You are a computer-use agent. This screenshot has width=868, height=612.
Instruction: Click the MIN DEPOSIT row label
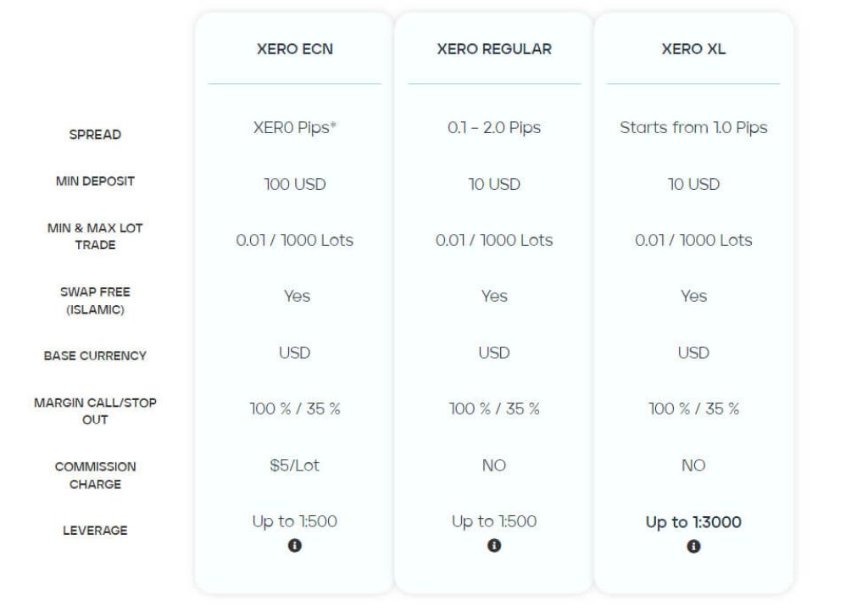(x=95, y=181)
